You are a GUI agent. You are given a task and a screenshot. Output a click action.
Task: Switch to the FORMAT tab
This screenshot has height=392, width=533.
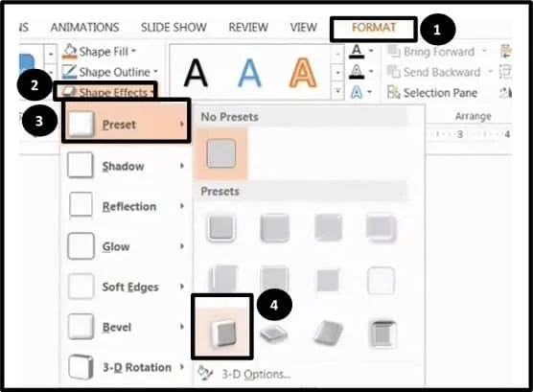pos(373,28)
